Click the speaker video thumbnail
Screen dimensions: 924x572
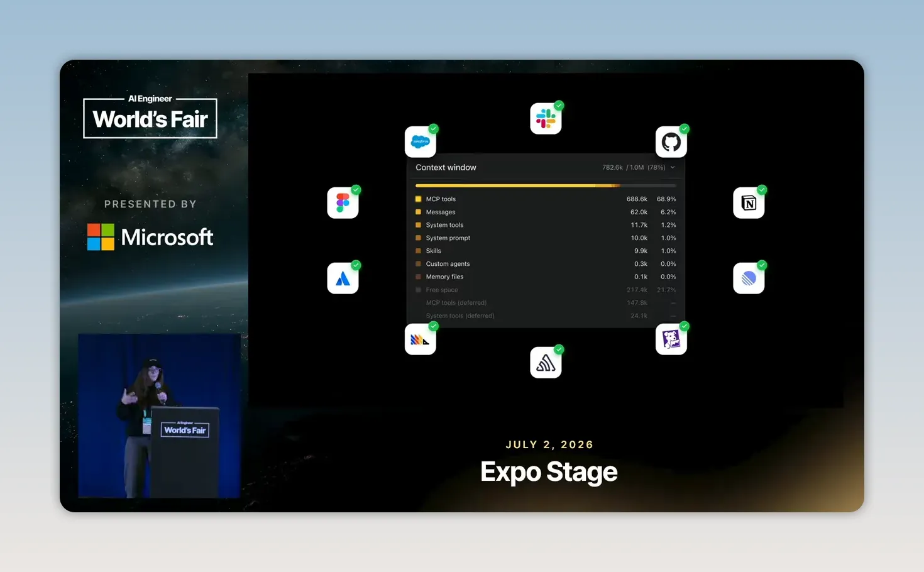[159, 415]
